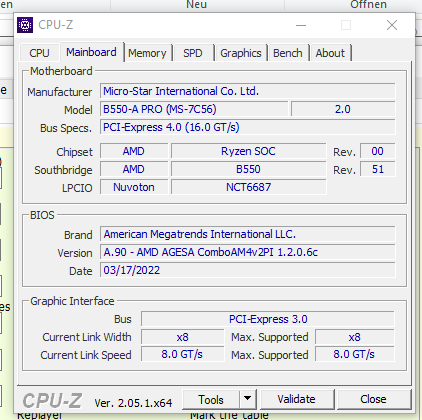Click southbridge revision value 51
This screenshot has height=420, width=422.
click(x=378, y=169)
